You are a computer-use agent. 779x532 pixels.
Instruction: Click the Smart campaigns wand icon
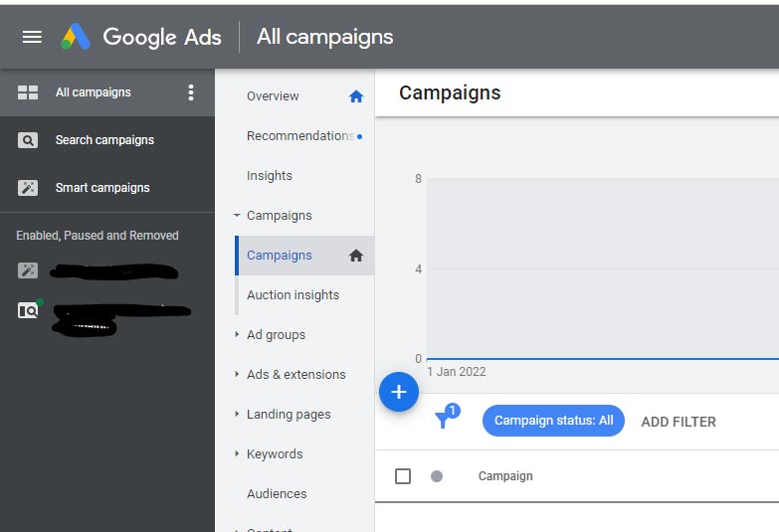click(28, 188)
